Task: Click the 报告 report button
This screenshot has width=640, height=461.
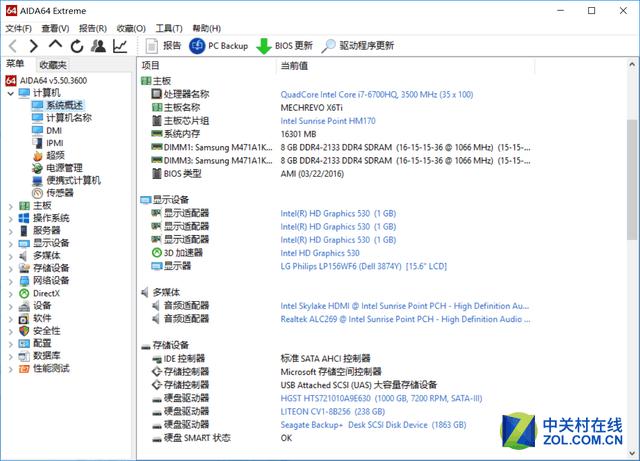Action: pyautogui.click(x=163, y=46)
